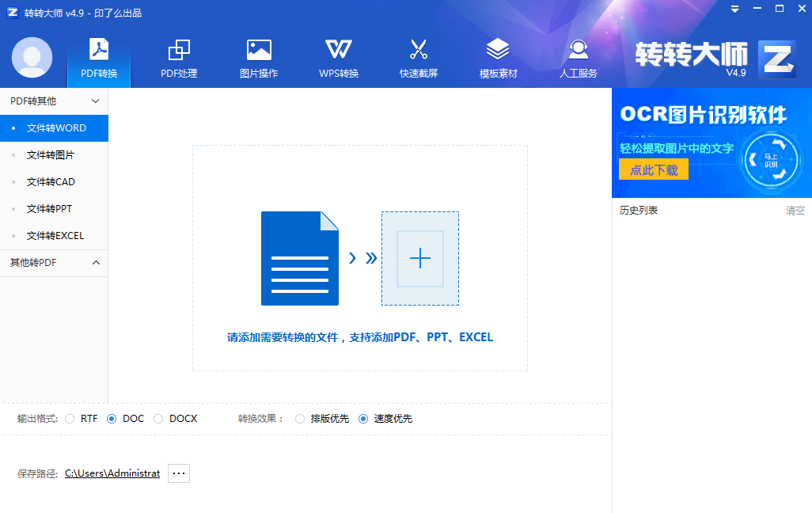Click the user avatar profile icon
This screenshot has height=513, width=812.
click(32, 58)
